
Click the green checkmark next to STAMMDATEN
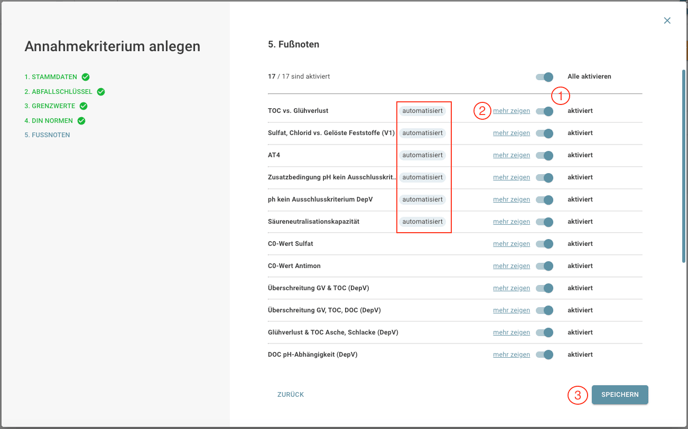86,77
